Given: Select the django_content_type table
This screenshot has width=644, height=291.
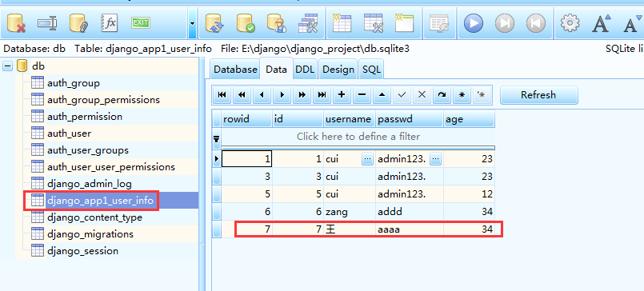Looking at the screenshot, I should click(x=95, y=217).
